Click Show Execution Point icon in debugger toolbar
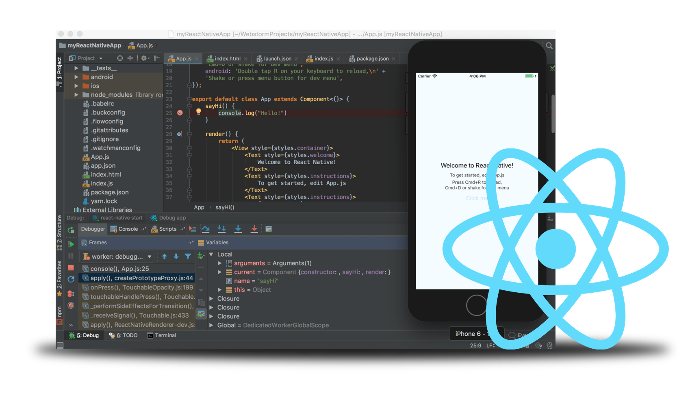Image resolution: width=690 pixels, height=416 pixels. pyautogui.click(x=192, y=229)
